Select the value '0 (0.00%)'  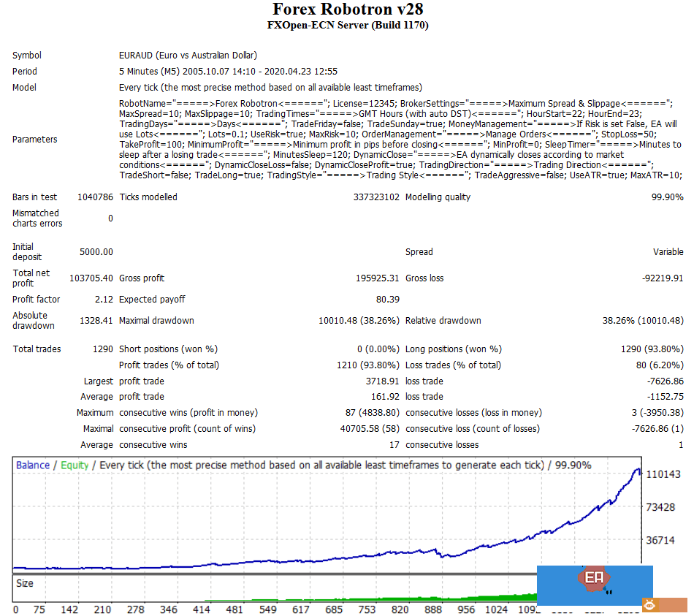tap(378, 349)
